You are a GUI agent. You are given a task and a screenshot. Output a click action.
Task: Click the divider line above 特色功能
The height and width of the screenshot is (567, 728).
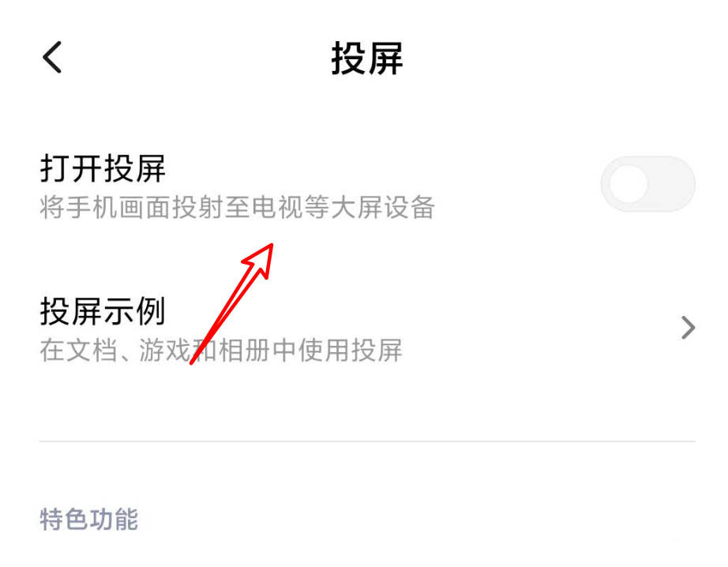coord(367,441)
